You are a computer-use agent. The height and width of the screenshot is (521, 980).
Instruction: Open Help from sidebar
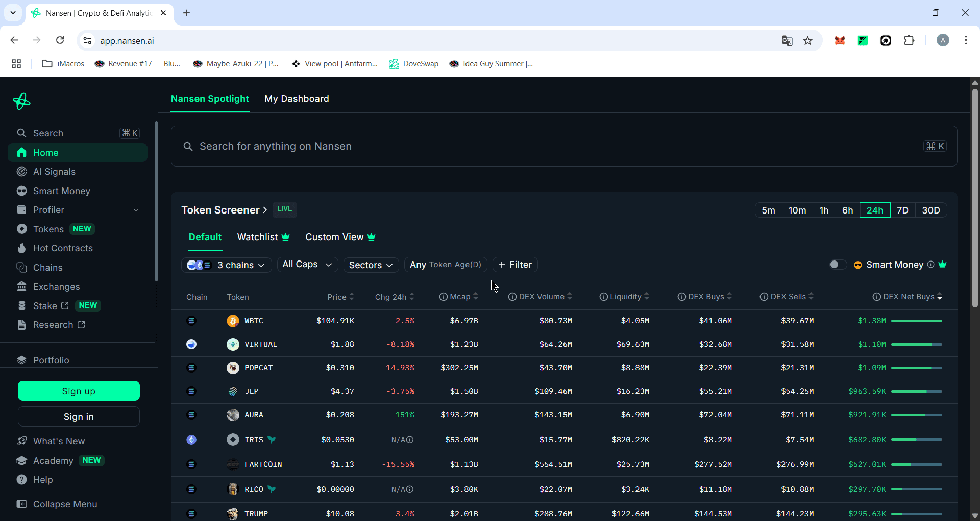tap(43, 480)
